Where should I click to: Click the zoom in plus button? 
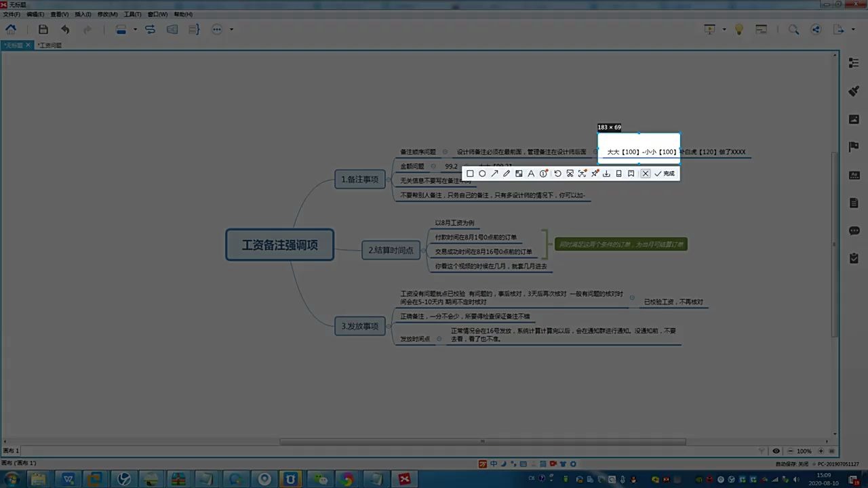point(821,451)
